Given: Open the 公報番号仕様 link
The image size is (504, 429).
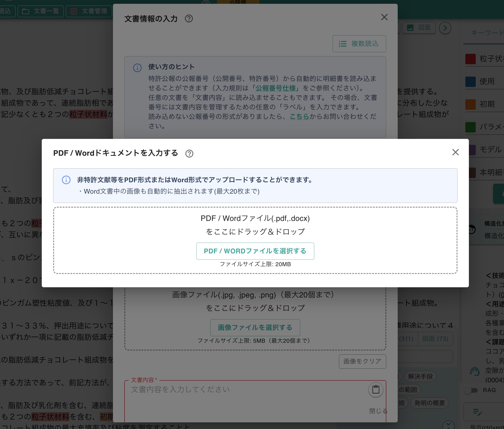Looking at the screenshot, I should 275,88.
